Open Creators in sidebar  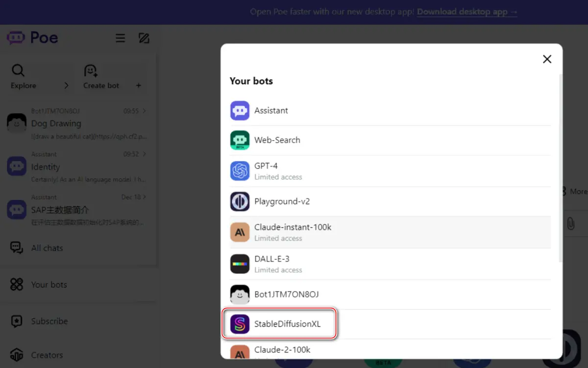(77, 355)
